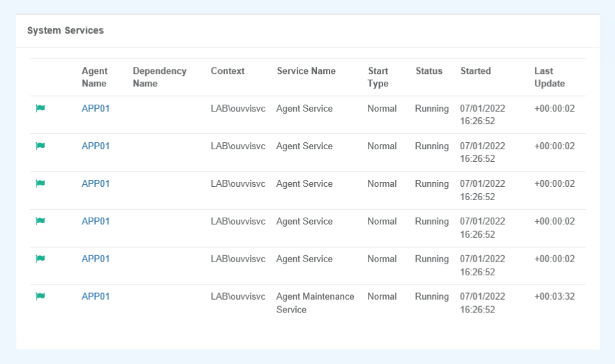The width and height of the screenshot is (615, 364).
Task: Click the +00:03:32 last update value
Action: 554,296
